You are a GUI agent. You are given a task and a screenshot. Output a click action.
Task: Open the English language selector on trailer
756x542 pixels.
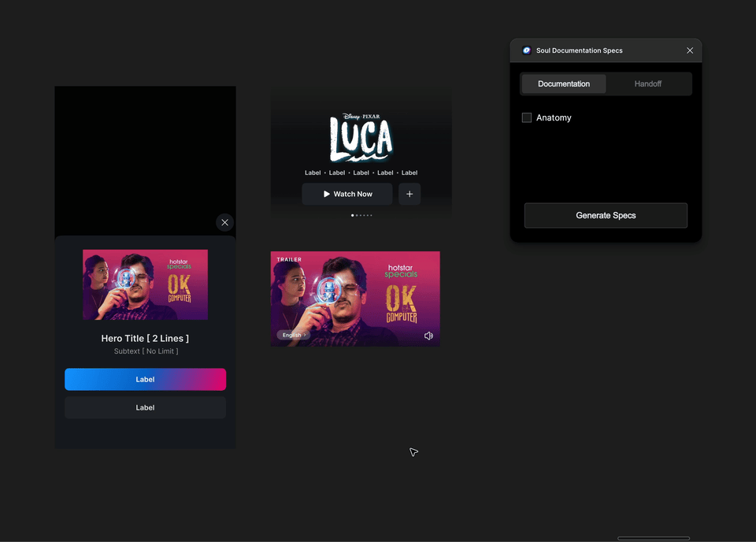(x=294, y=335)
